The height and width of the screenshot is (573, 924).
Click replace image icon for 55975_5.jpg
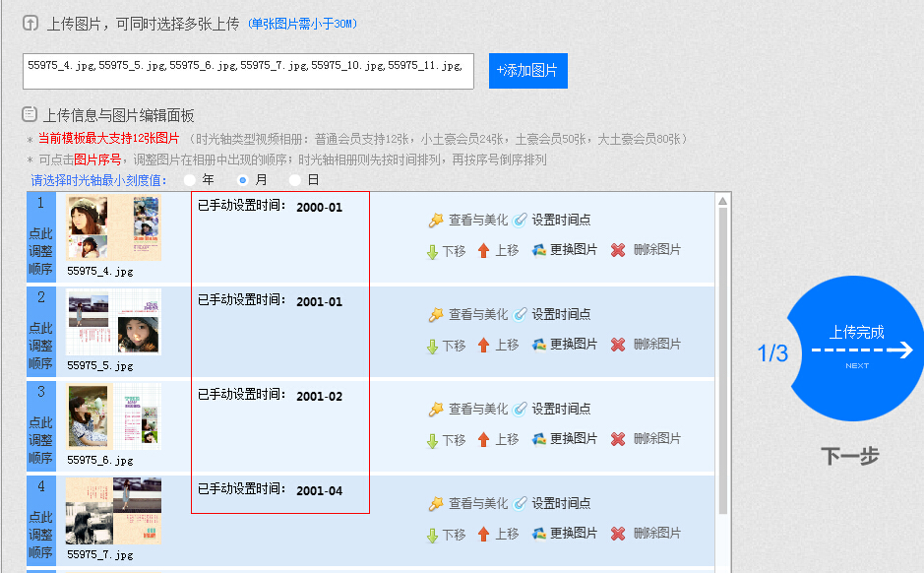point(538,345)
